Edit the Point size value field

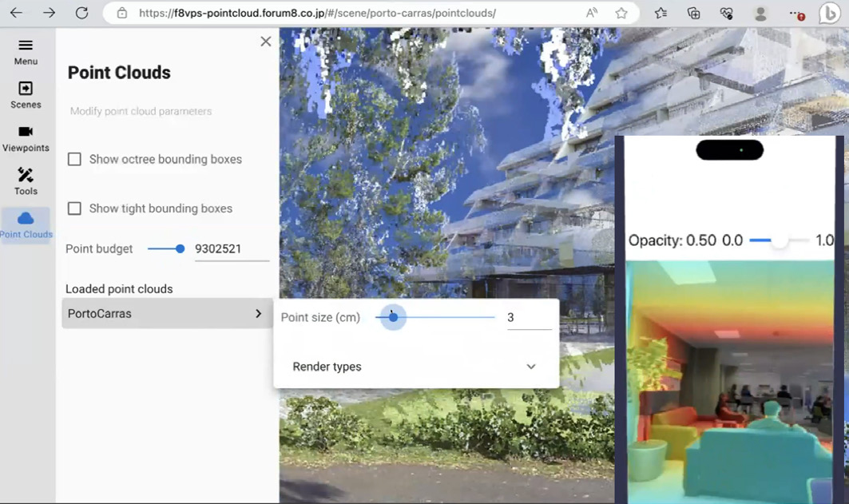click(529, 318)
